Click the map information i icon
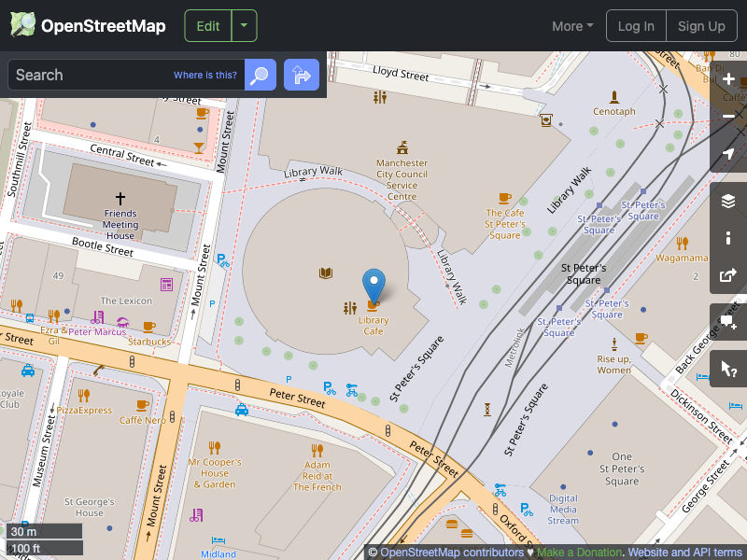 click(728, 237)
